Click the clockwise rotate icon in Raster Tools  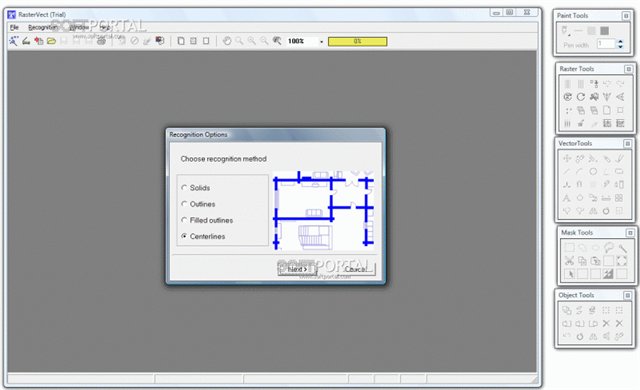[581, 97]
